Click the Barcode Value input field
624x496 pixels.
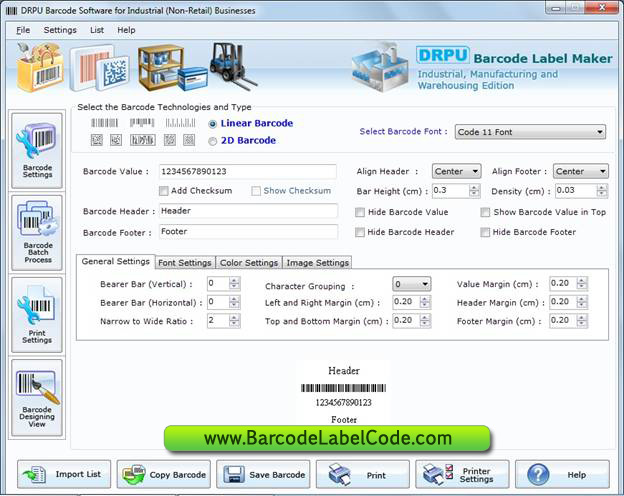pyautogui.click(x=248, y=172)
